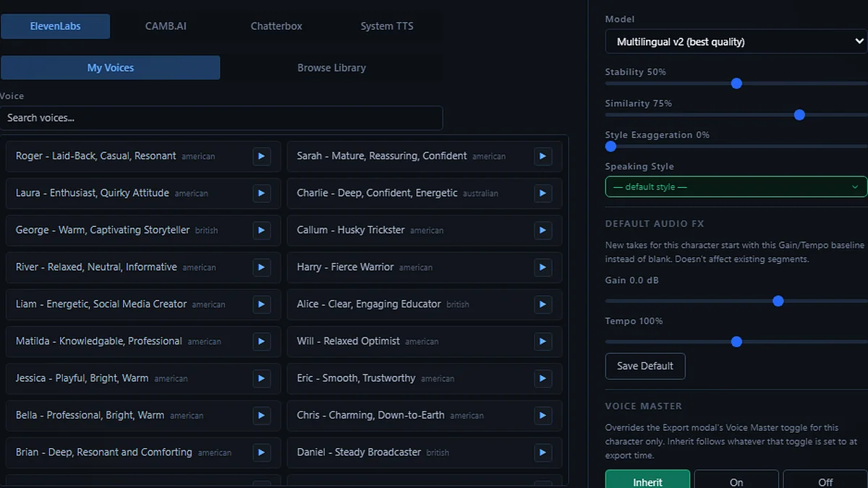Play preview for Matilda voice
This screenshot has height=488, width=868.
click(261, 341)
